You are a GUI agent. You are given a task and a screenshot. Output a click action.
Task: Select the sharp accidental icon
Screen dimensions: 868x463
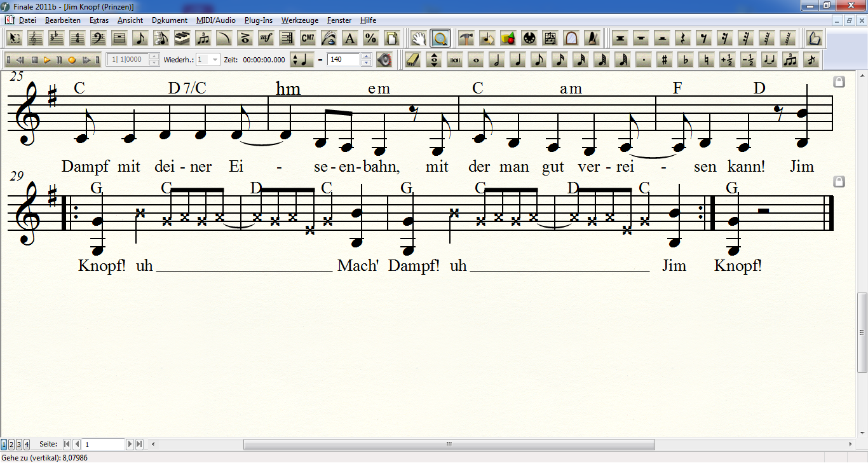click(664, 60)
